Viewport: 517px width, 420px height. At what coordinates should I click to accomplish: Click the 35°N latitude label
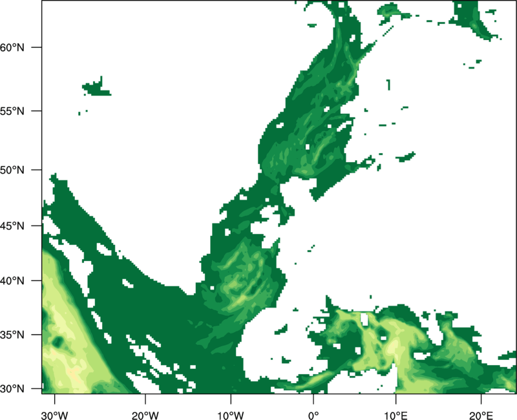click(x=12, y=335)
